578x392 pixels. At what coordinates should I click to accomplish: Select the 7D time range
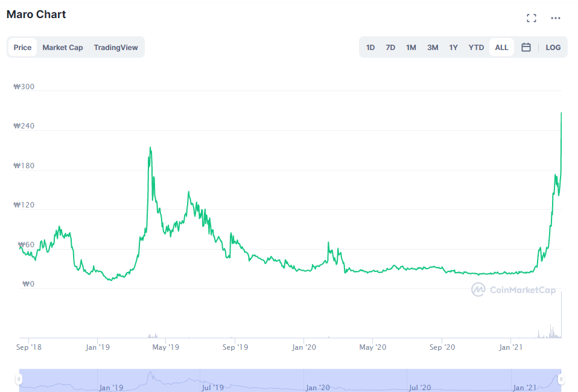click(390, 48)
